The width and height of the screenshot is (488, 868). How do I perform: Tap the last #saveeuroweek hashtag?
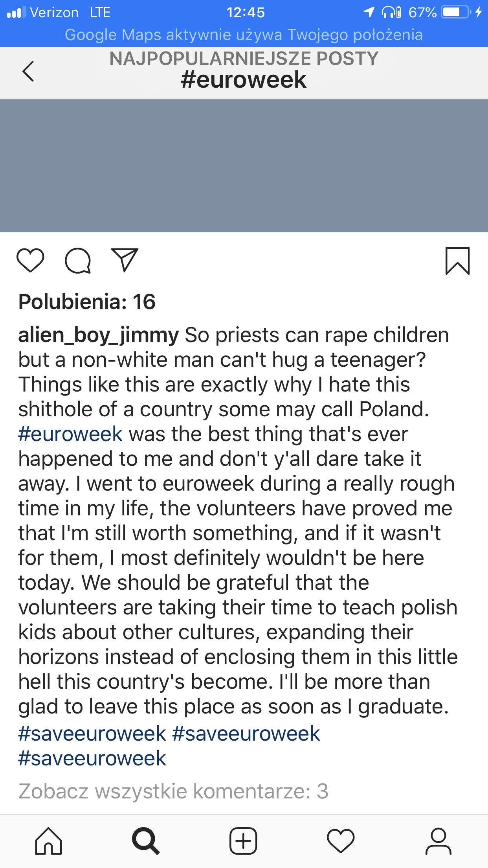coord(92,758)
